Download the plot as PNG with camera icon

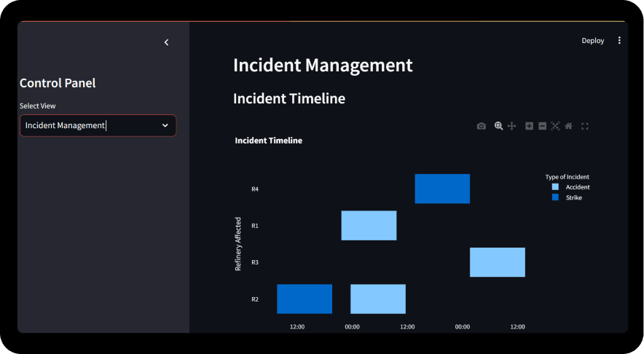click(482, 126)
